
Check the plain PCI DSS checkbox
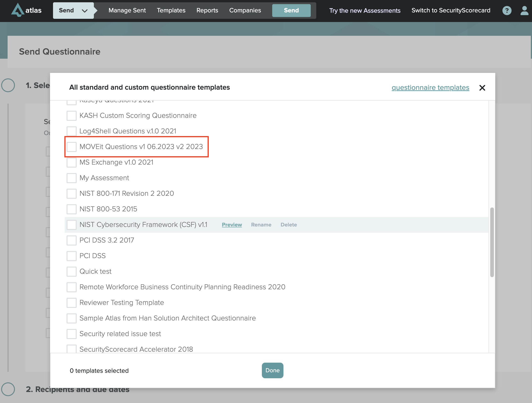click(71, 256)
